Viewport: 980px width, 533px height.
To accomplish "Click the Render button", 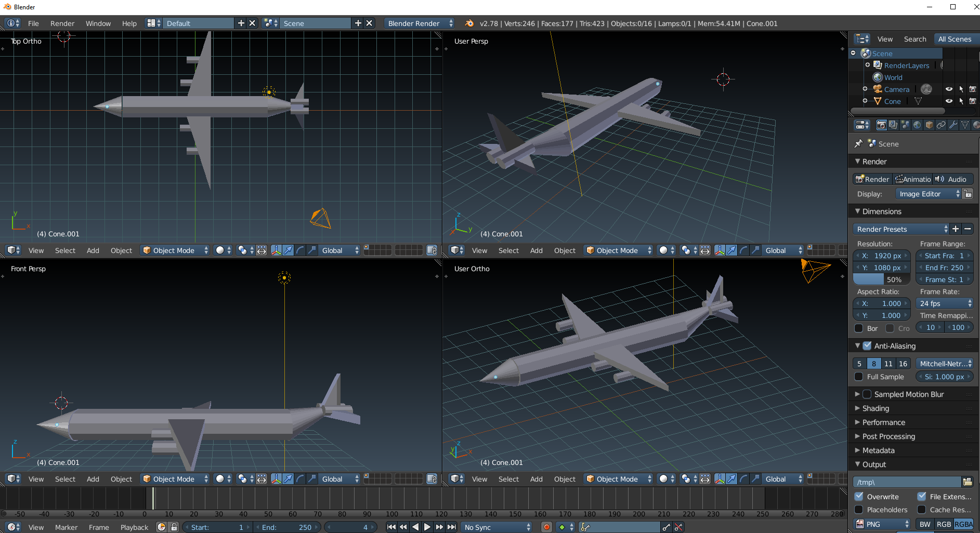I will (x=872, y=179).
